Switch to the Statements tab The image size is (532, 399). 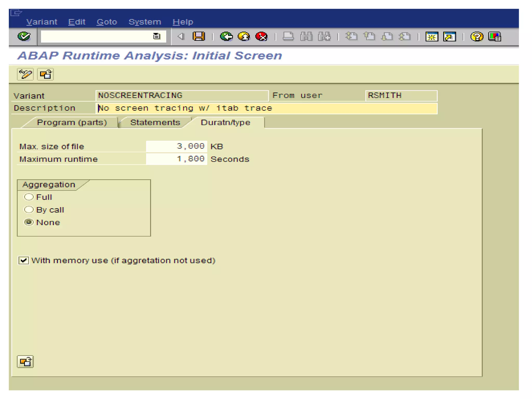point(155,122)
